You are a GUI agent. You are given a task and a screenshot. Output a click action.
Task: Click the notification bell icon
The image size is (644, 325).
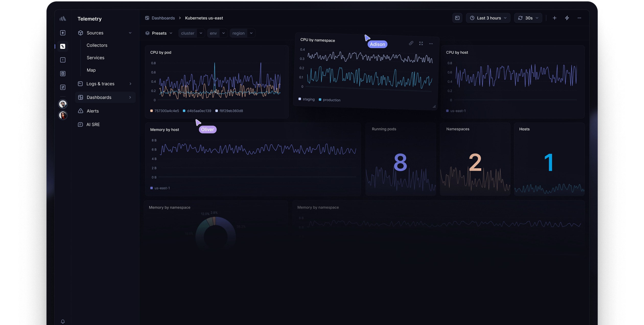point(63,321)
